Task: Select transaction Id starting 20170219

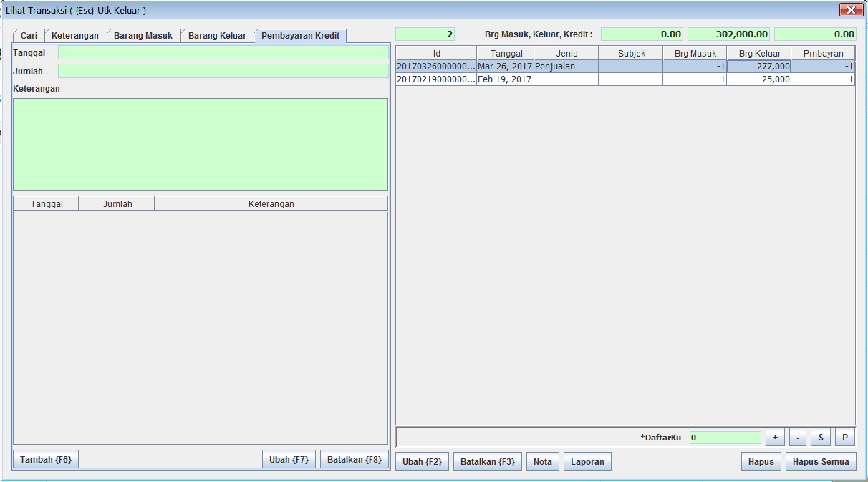Action: tap(436, 79)
